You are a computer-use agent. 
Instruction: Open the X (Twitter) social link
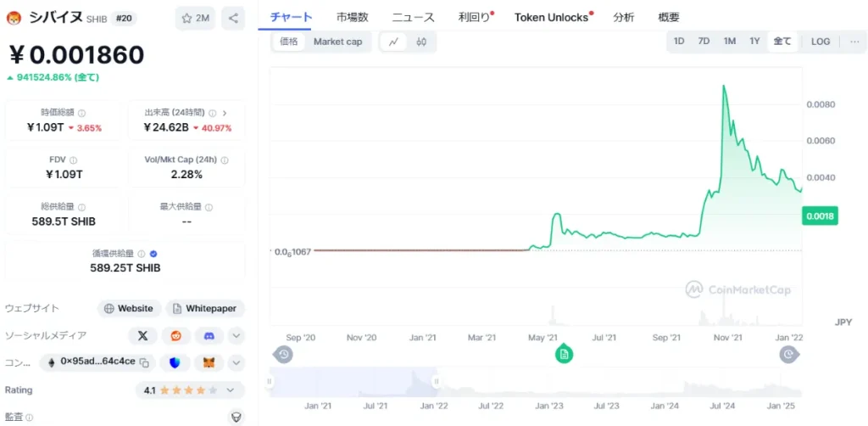pyautogui.click(x=142, y=335)
